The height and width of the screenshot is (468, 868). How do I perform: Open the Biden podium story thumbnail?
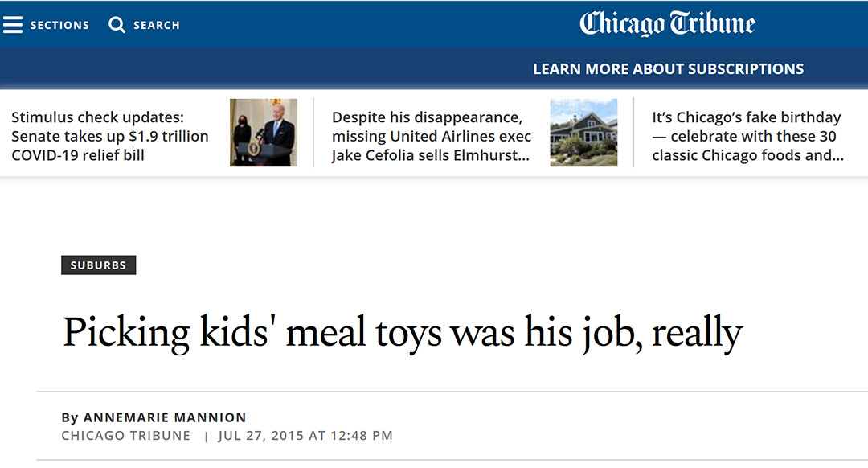[x=264, y=133]
